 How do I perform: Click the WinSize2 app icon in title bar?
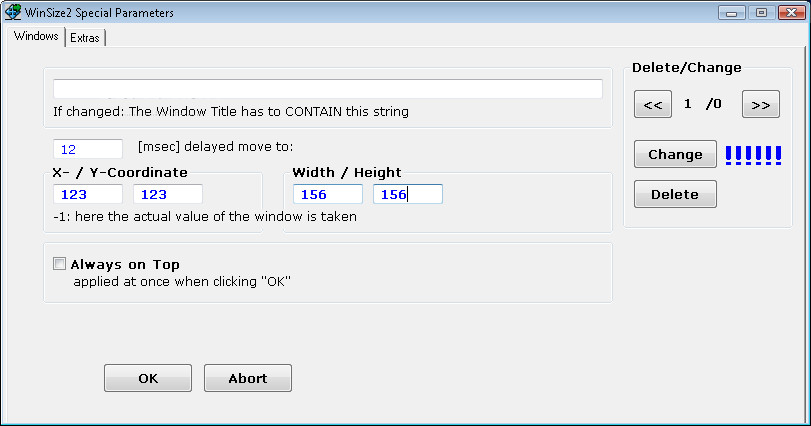click(x=14, y=13)
